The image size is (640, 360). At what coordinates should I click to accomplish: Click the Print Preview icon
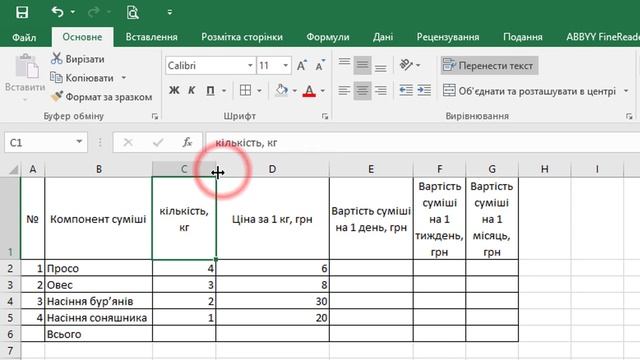coord(133,12)
